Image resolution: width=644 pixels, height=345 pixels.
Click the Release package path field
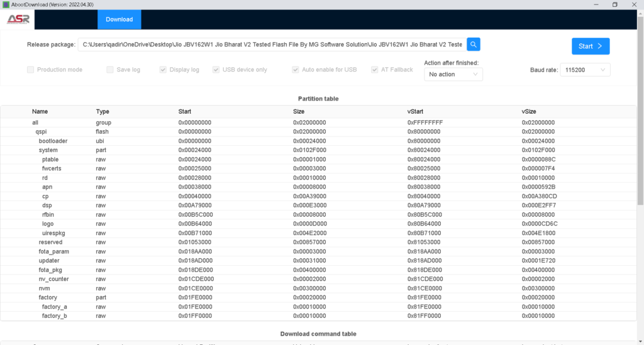point(272,45)
